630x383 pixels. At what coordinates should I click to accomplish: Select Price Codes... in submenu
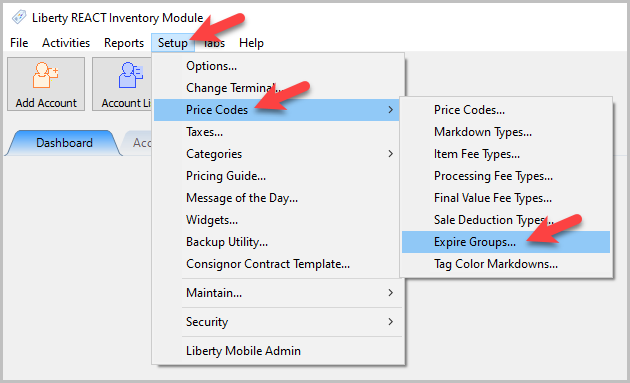(506, 110)
